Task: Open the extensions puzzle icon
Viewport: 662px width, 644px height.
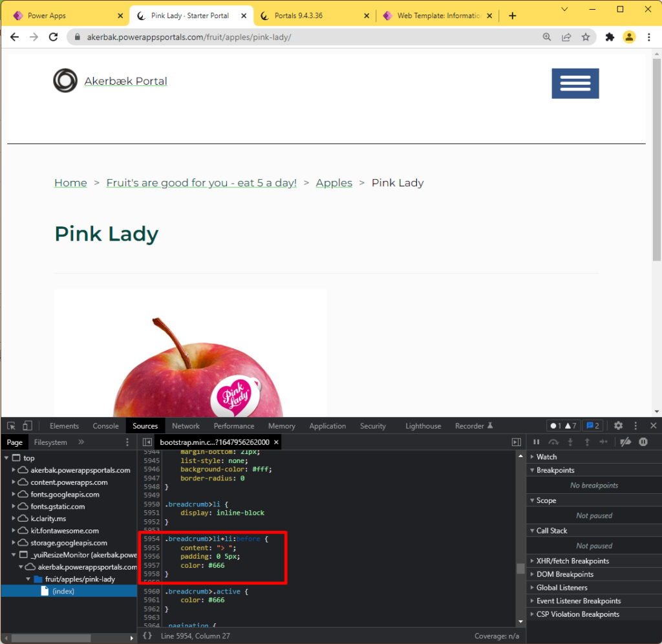Action: point(610,37)
